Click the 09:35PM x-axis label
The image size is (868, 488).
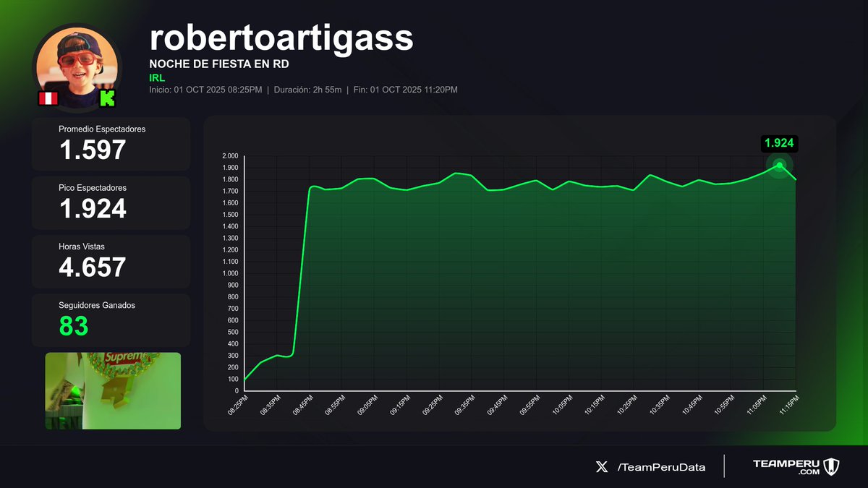pyautogui.click(x=464, y=404)
